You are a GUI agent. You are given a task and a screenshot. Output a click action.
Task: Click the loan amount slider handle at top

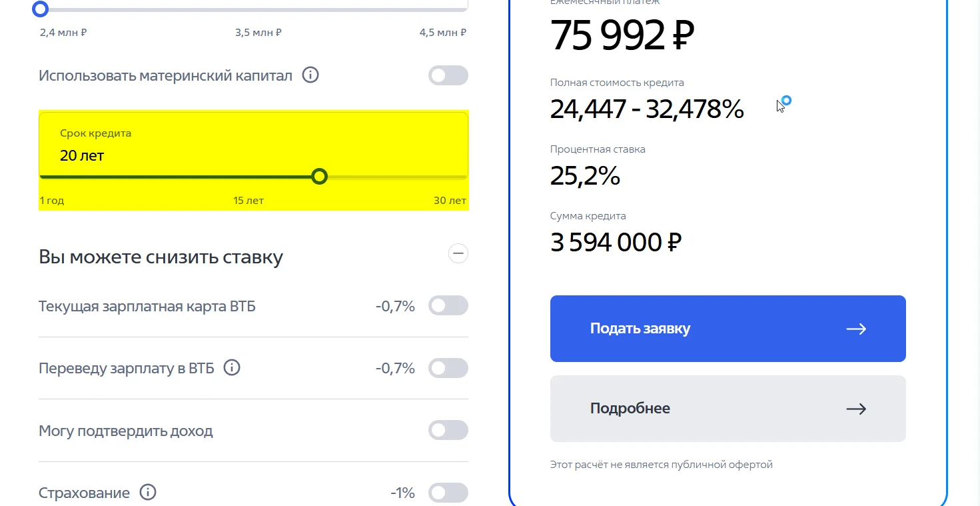point(41,9)
